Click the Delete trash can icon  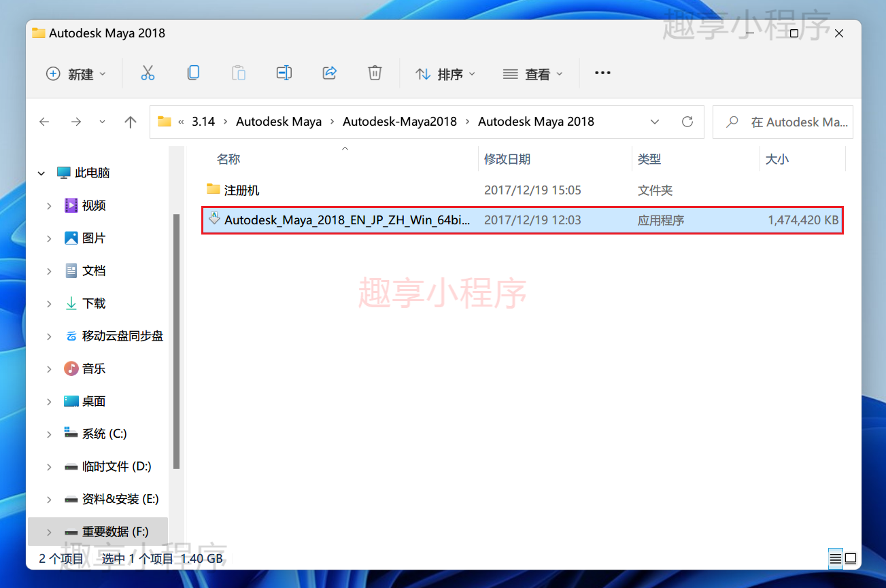(x=375, y=73)
